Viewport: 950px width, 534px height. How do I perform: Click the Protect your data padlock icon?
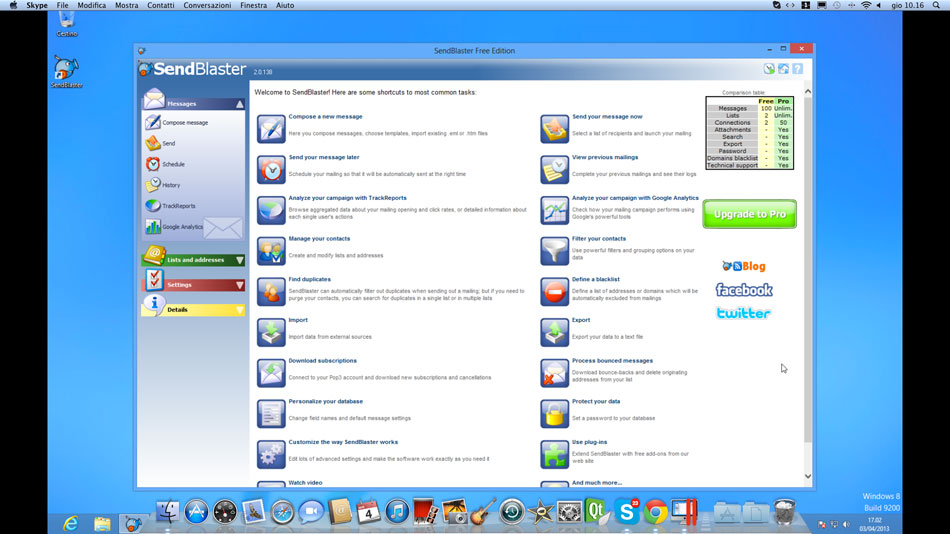[554, 413]
